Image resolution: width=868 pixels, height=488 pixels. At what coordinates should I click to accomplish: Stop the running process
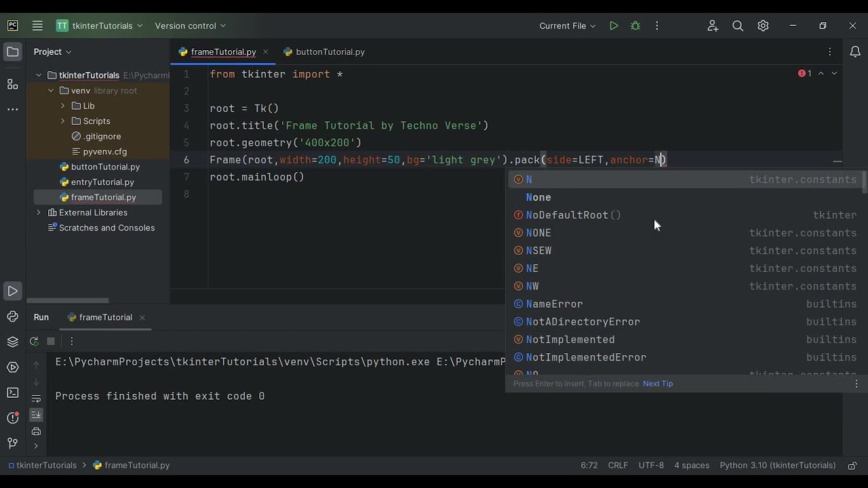[x=51, y=342]
